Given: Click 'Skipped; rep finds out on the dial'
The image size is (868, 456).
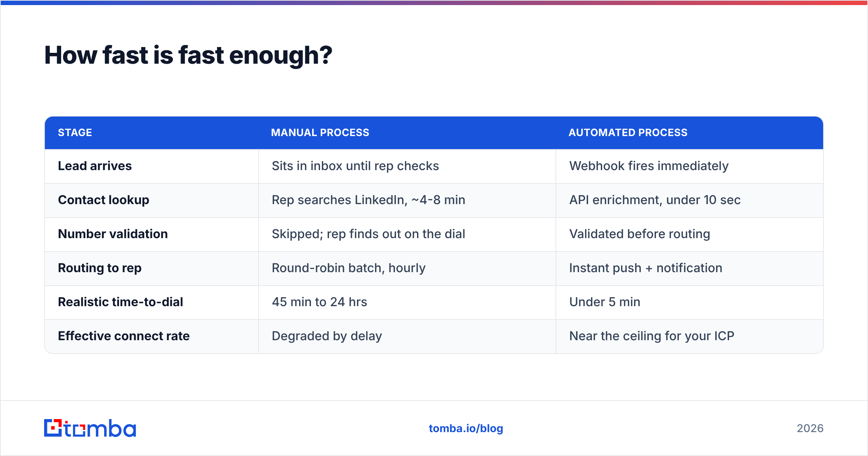Looking at the screenshot, I should pyautogui.click(x=368, y=234).
